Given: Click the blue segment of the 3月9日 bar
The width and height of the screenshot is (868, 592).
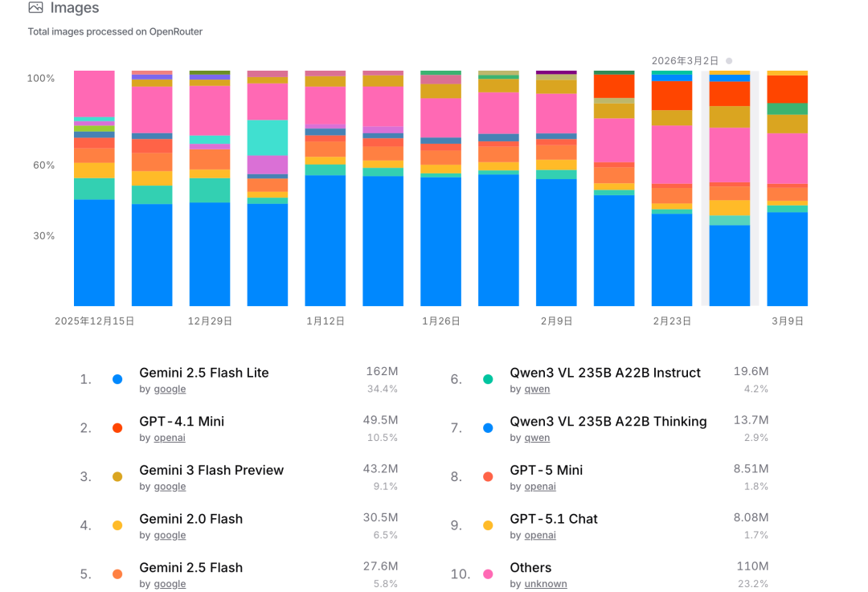Looking at the screenshot, I should coord(787,259).
